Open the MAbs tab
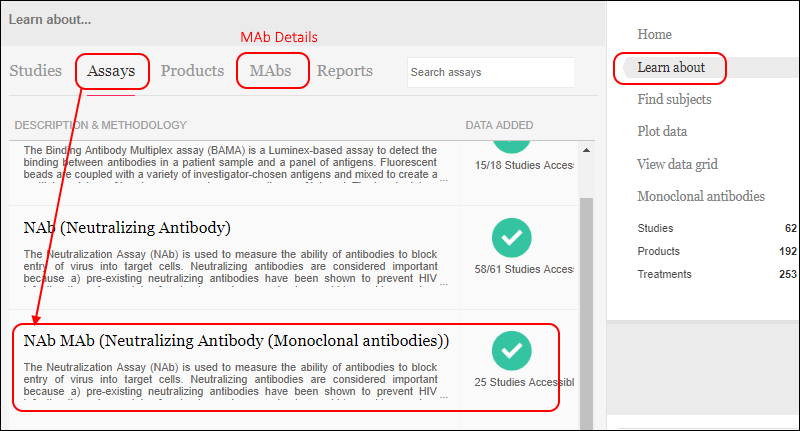The width and height of the screenshot is (800, 431). 270,70
